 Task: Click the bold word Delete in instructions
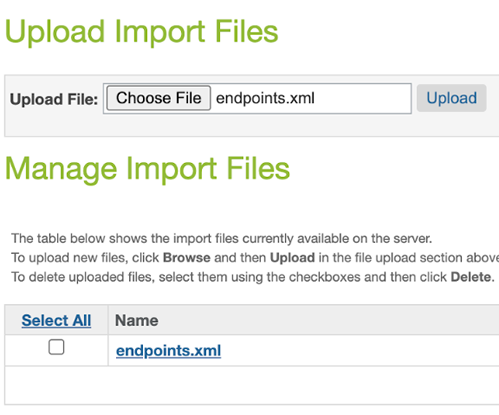click(x=471, y=277)
